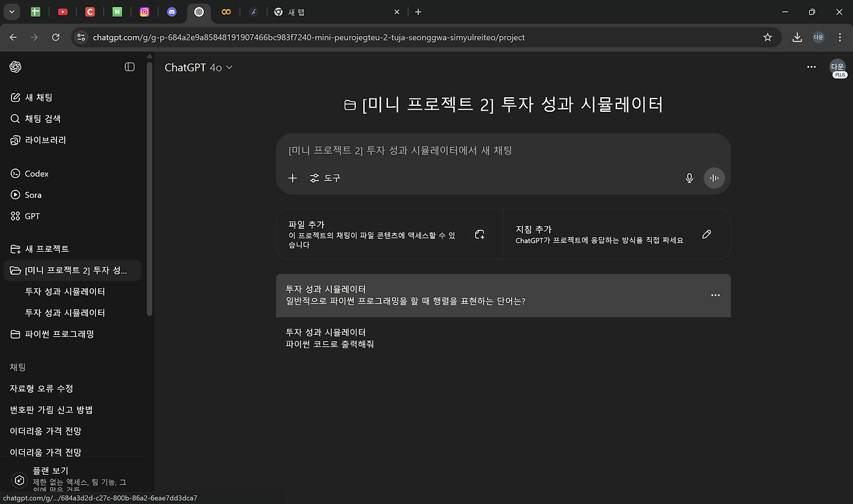
Task: Click the chatgpt.com URL address bar
Action: pyautogui.click(x=426, y=37)
